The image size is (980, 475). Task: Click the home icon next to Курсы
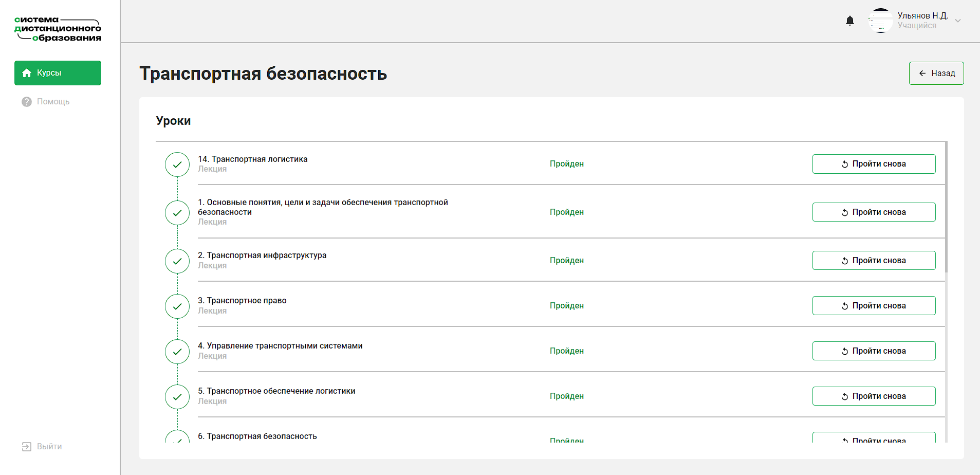point(27,73)
